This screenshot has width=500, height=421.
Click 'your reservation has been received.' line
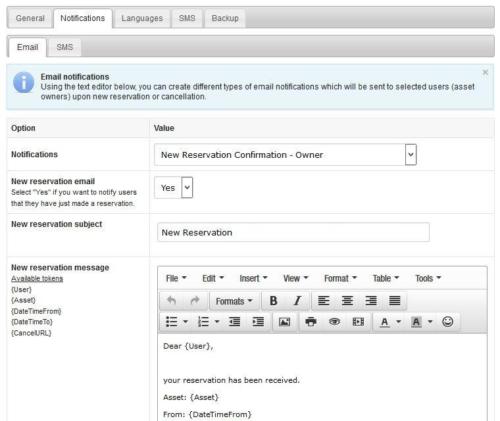pyautogui.click(x=231, y=380)
